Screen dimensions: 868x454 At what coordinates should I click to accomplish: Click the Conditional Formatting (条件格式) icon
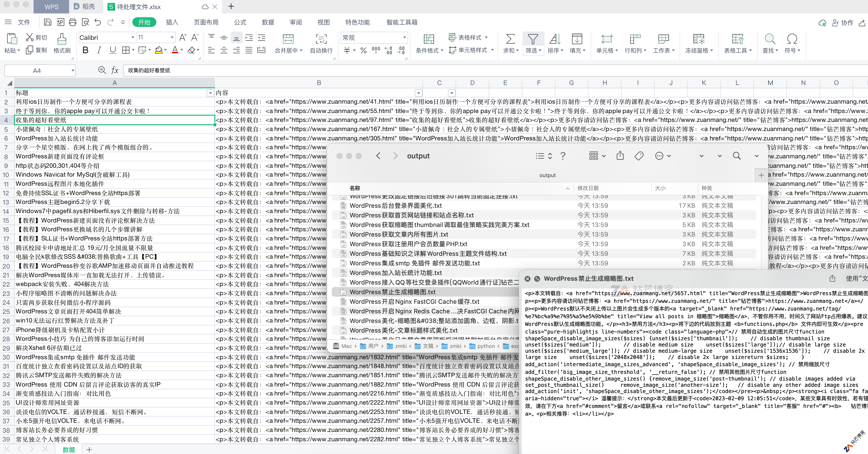click(x=429, y=39)
